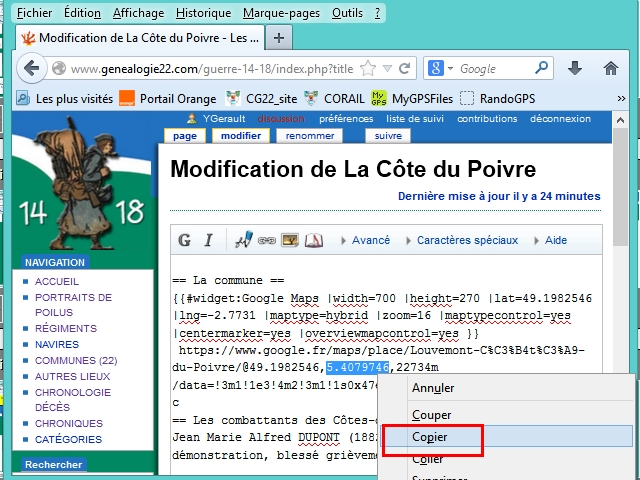Open the Fichier menu
Screen dimensions: 640x480
pyautogui.click(x=34, y=13)
